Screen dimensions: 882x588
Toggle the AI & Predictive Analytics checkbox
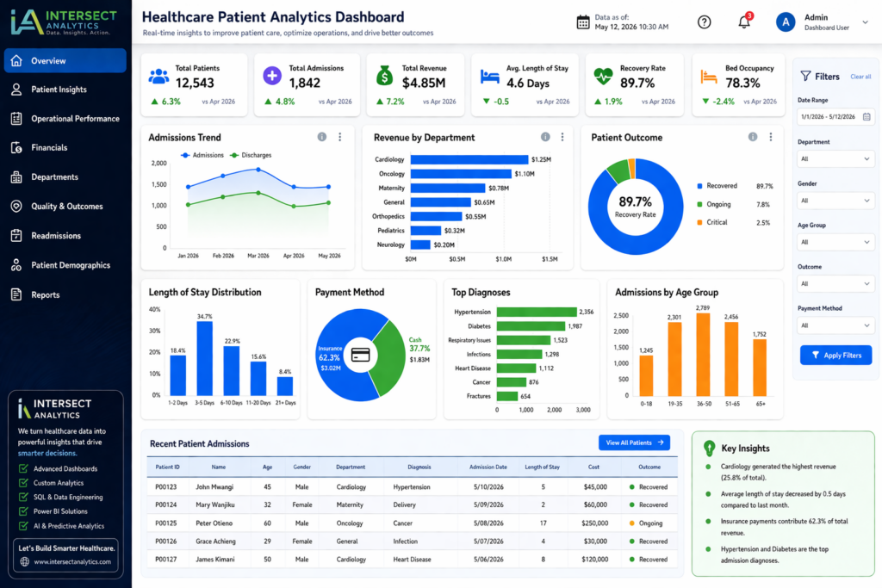point(23,526)
